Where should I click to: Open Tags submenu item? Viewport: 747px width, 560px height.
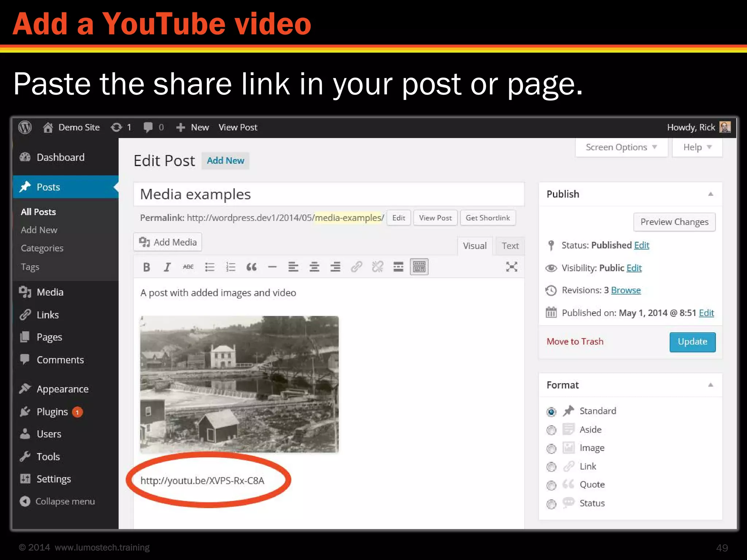tap(30, 267)
